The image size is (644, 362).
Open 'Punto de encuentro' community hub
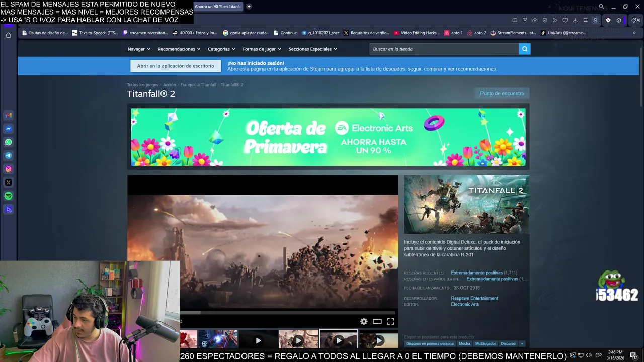click(502, 93)
